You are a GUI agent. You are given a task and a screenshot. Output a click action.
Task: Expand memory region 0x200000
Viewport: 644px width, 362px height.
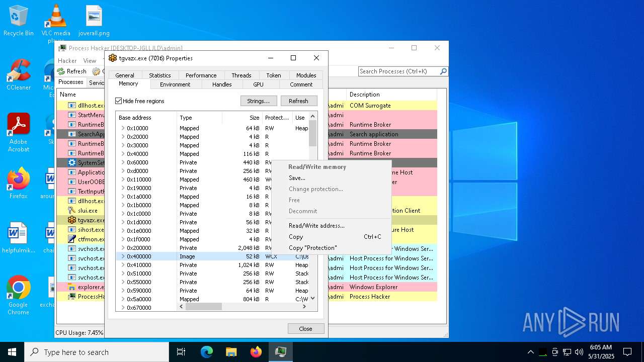tap(123, 248)
